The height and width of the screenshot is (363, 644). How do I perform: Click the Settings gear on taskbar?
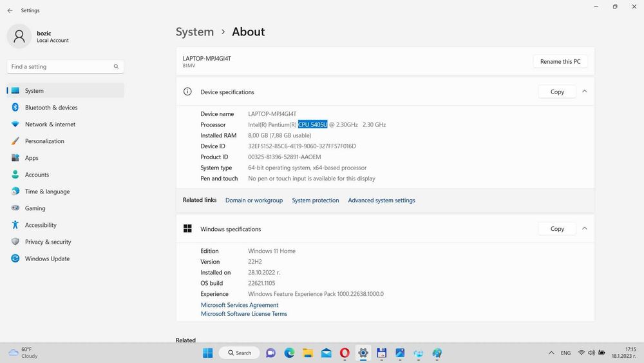pos(363,353)
